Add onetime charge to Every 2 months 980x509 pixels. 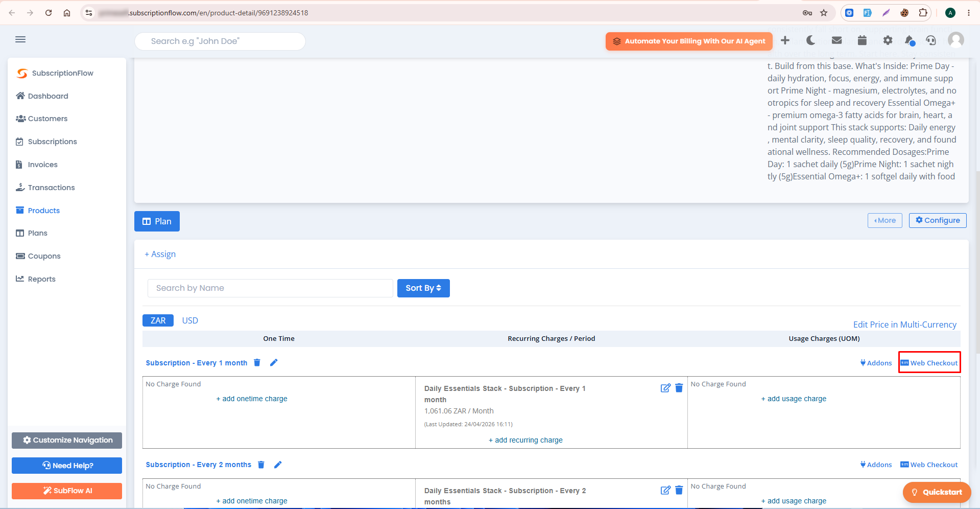click(252, 501)
